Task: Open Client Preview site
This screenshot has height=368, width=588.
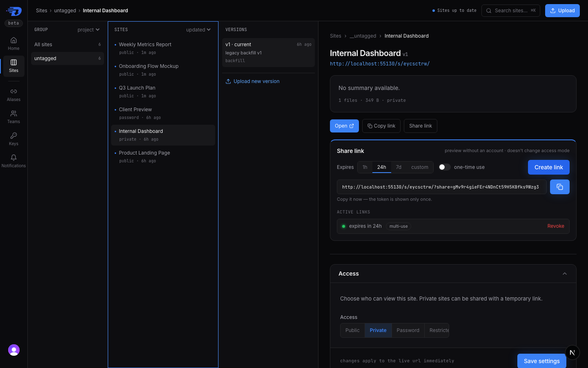Action: (163, 113)
